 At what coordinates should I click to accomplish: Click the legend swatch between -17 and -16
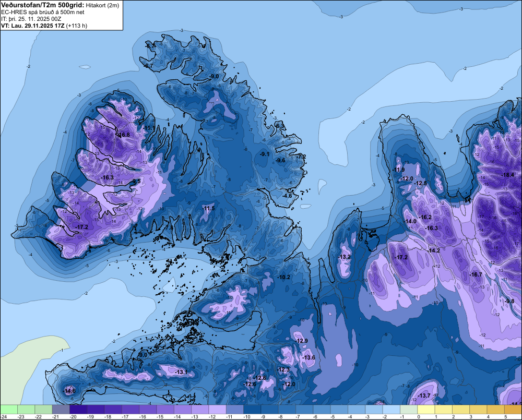130,410
